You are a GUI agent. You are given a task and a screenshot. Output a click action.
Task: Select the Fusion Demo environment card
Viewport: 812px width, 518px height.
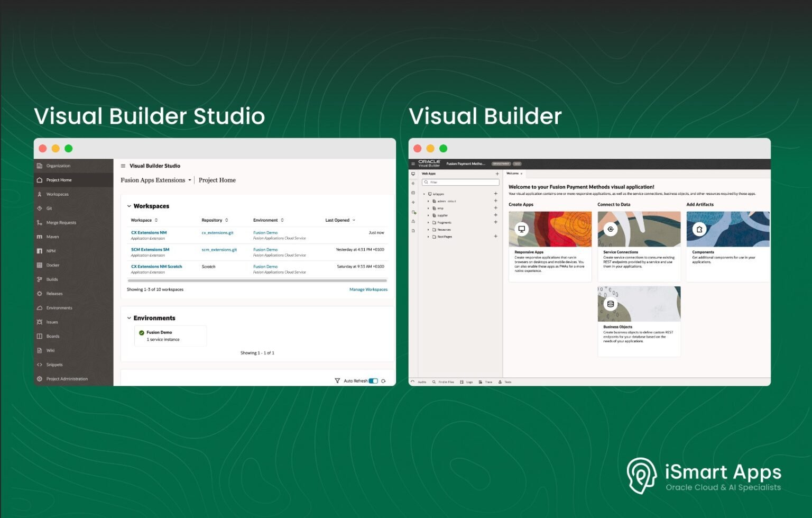(x=171, y=336)
